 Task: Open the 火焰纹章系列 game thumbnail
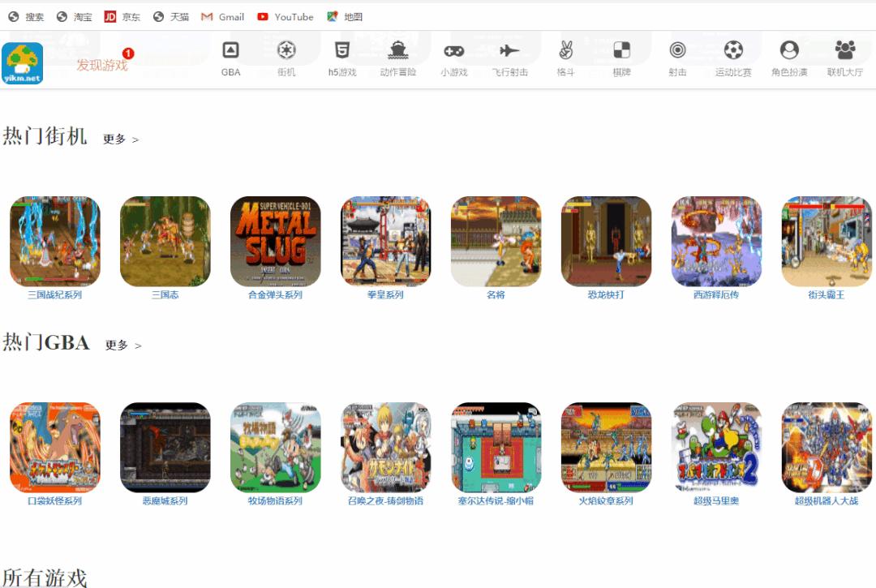click(x=606, y=447)
